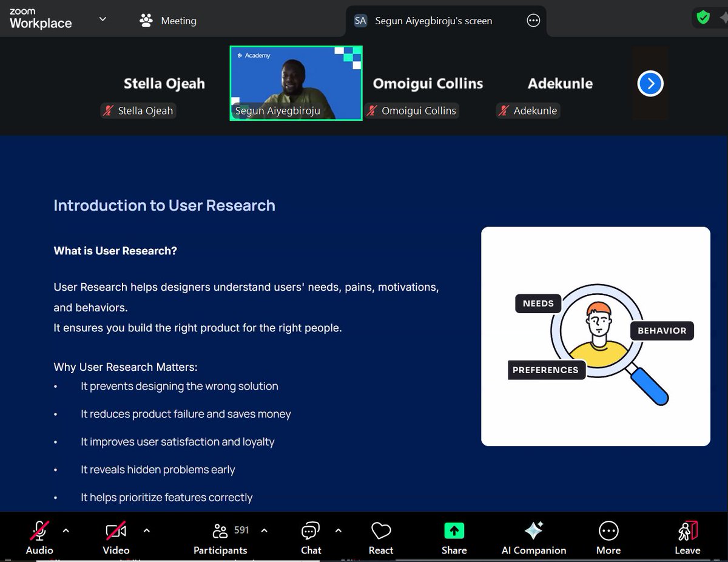Click the 591 participants count
The image size is (728, 562).
[x=241, y=530]
